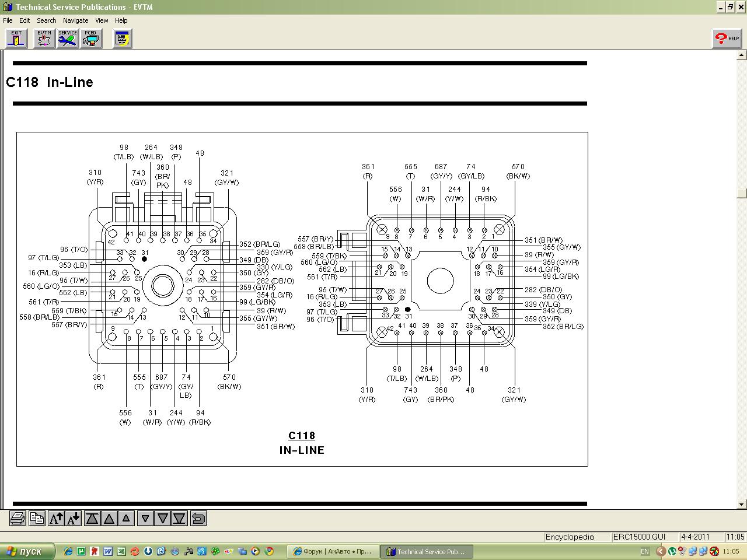This screenshot has height=560, width=747.
Task: Open the EVTM wiring manual button
Action: pyautogui.click(x=44, y=38)
